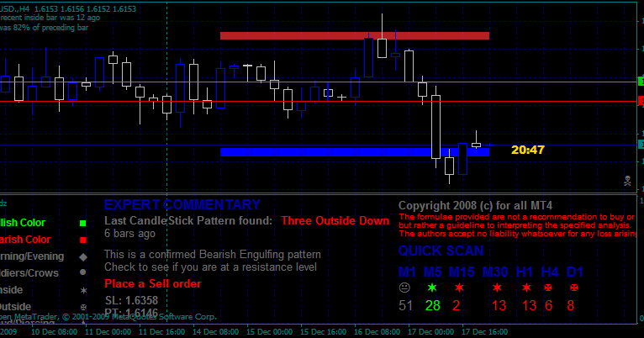Click the H4 symbol price header line
Image resolution: width=644 pixels, height=338 pixels.
pyautogui.click(x=68, y=8)
